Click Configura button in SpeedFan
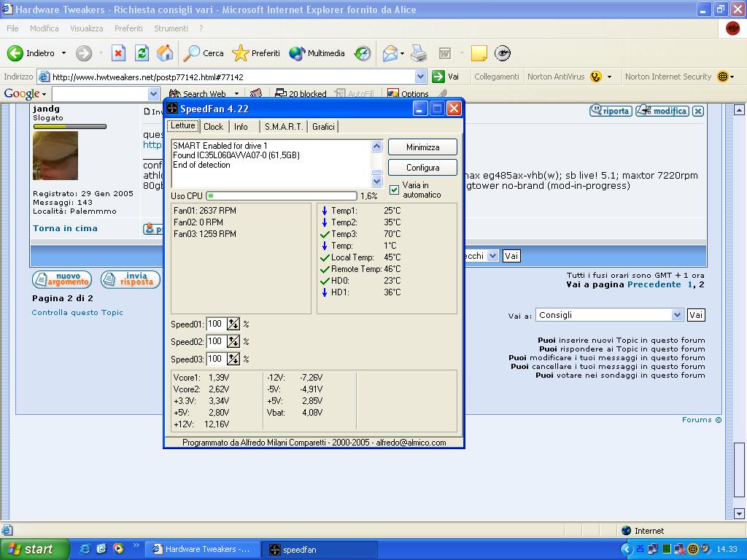 tap(422, 168)
